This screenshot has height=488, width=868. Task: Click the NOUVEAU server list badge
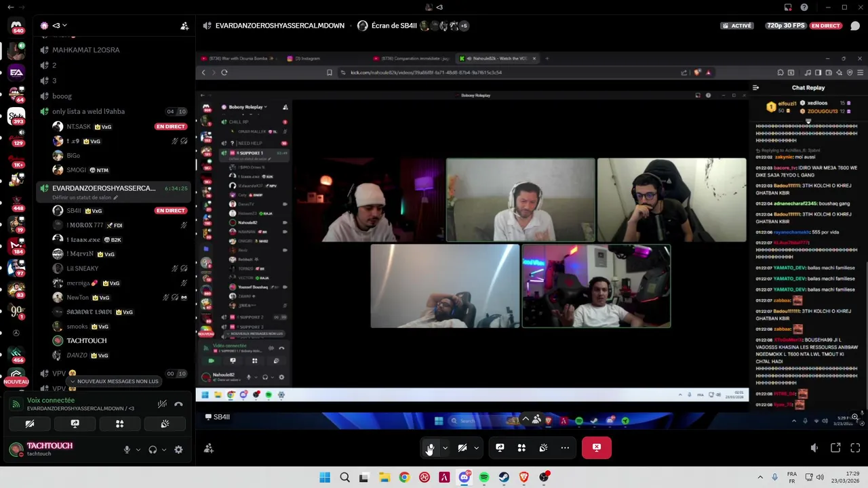pyautogui.click(x=16, y=382)
